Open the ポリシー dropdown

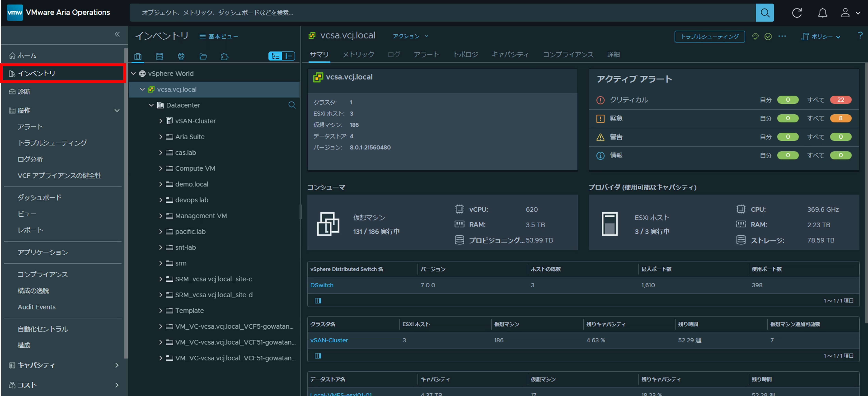pyautogui.click(x=821, y=36)
